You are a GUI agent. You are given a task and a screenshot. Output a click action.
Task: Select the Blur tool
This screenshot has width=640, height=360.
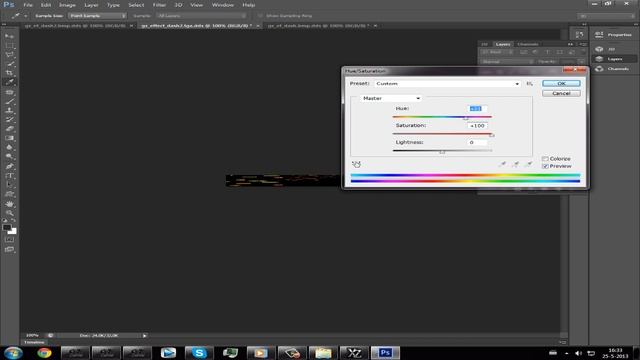pyautogui.click(x=9, y=147)
